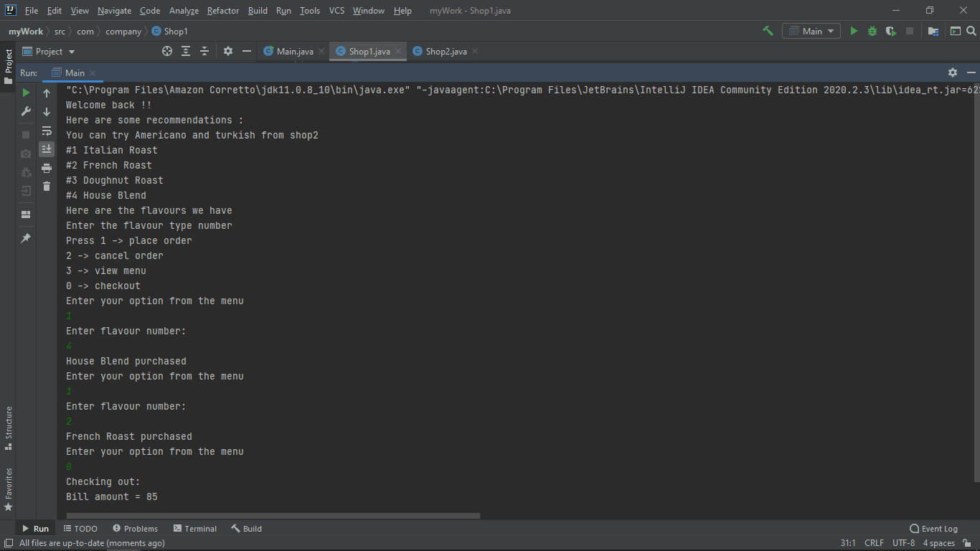Click the Exit icon in Run panel

(26, 191)
